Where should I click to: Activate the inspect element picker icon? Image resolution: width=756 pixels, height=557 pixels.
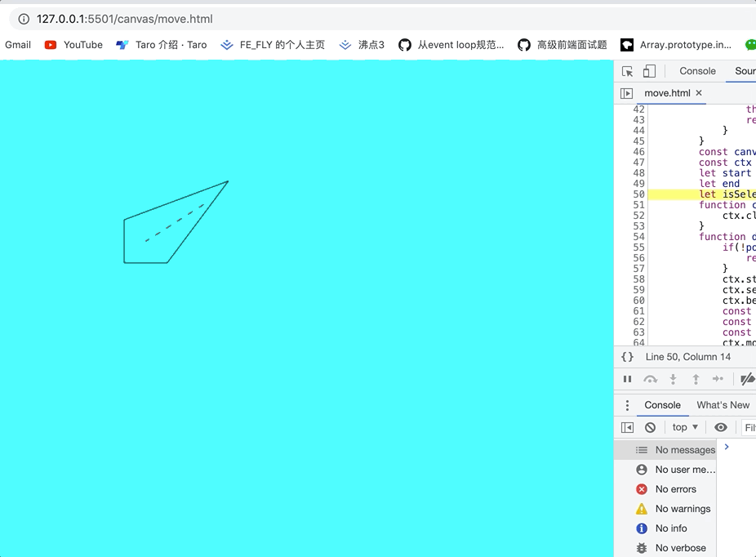coord(627,71)
